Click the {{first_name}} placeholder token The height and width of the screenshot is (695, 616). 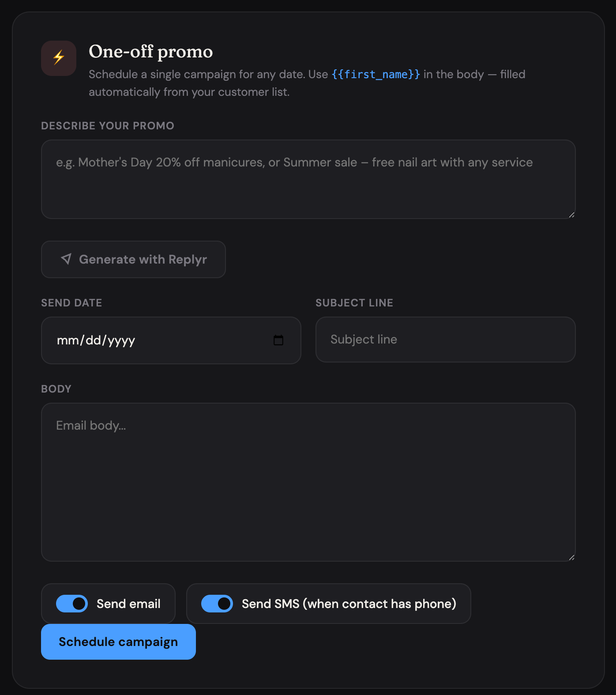pos(375,74)
